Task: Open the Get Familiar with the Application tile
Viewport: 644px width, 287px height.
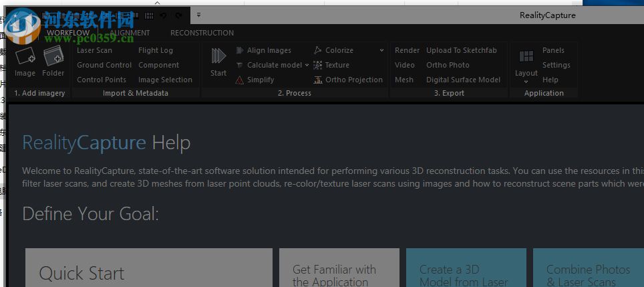Action: coord(339,267)
